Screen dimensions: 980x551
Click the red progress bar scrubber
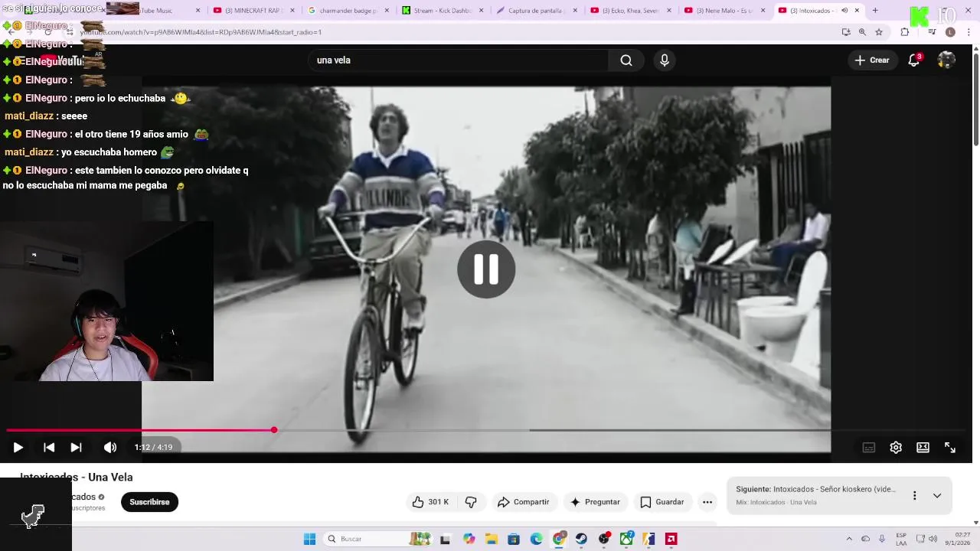pos(273,430)
